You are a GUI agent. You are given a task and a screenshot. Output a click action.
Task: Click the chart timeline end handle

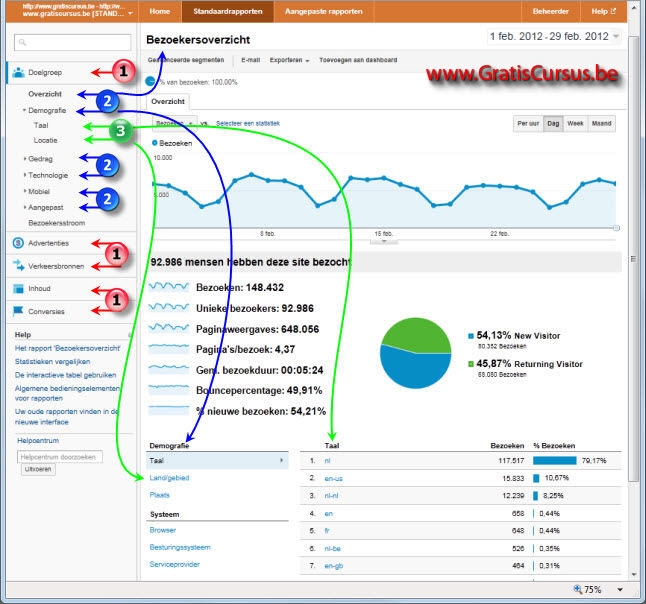pyautogui.click(x=616, y=228)
